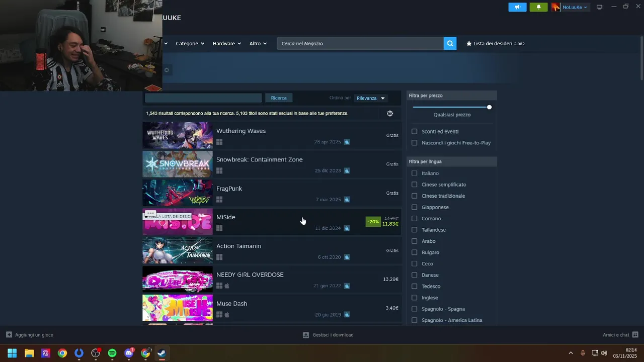Check the Spagnolo - Spagna filter
Screen dimensions: 644x362
coord(415,309)
